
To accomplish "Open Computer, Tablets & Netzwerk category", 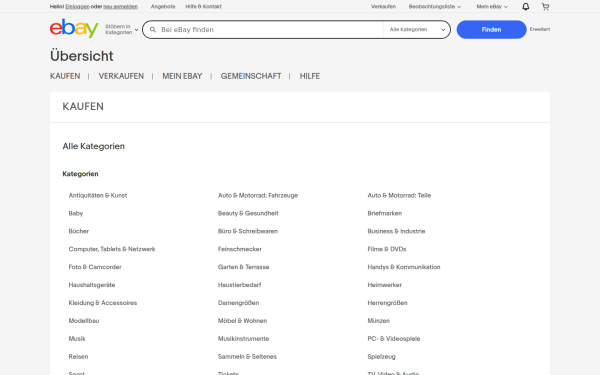I will (112, 249).
